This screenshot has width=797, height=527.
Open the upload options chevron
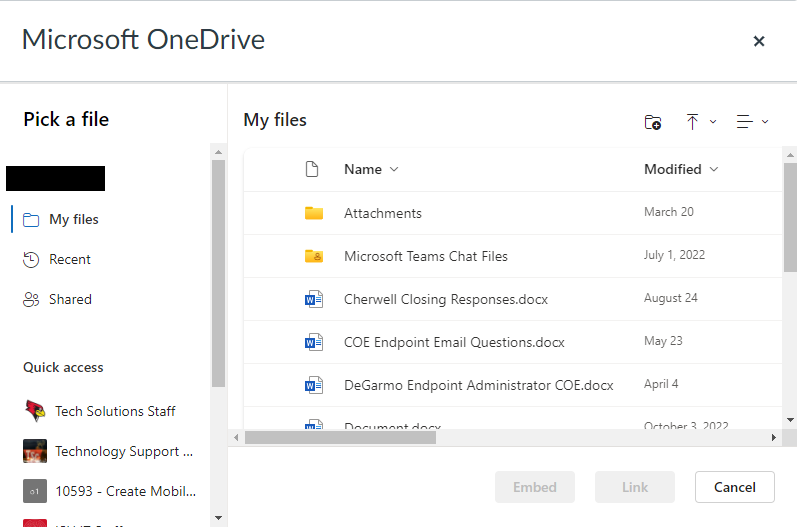click(x=713, y=121)
